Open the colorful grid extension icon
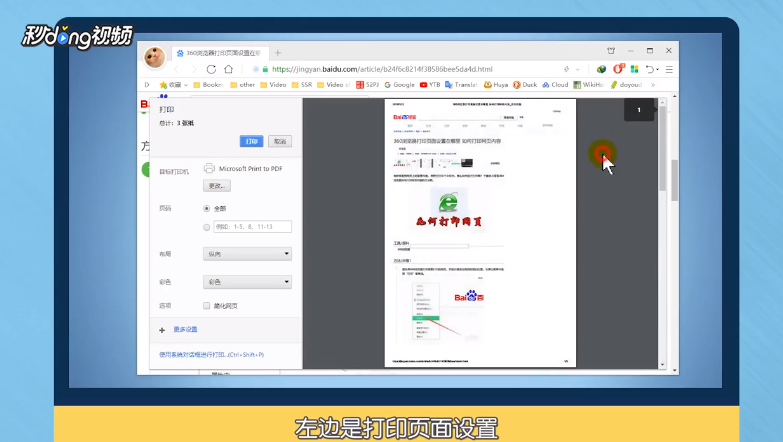This screenshot has width=783, height=442. 635,69
